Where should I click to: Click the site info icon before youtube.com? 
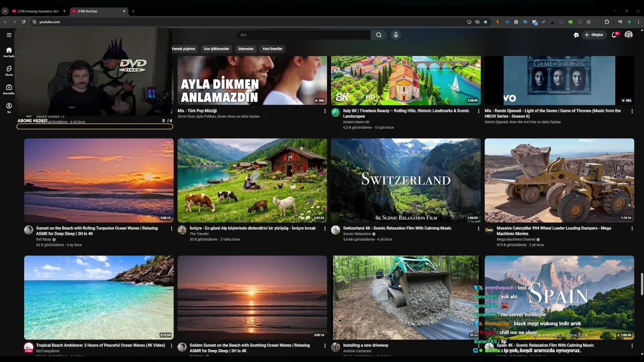tap(35, 22)
